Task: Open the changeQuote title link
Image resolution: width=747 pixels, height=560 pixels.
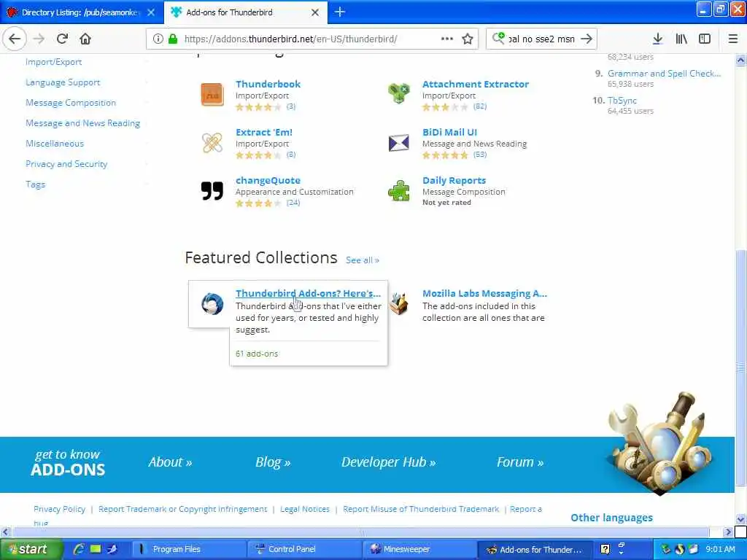Action: 268,181
